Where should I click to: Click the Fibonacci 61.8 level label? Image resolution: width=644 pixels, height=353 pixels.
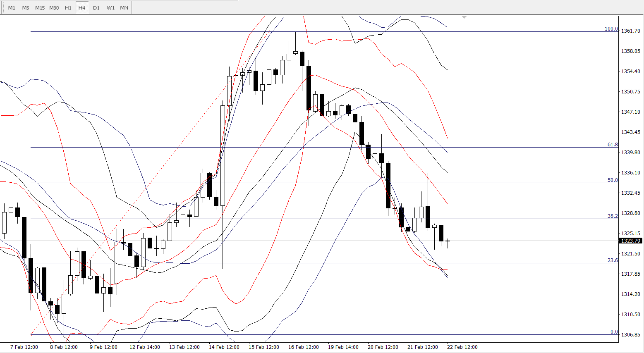[612, 145]
